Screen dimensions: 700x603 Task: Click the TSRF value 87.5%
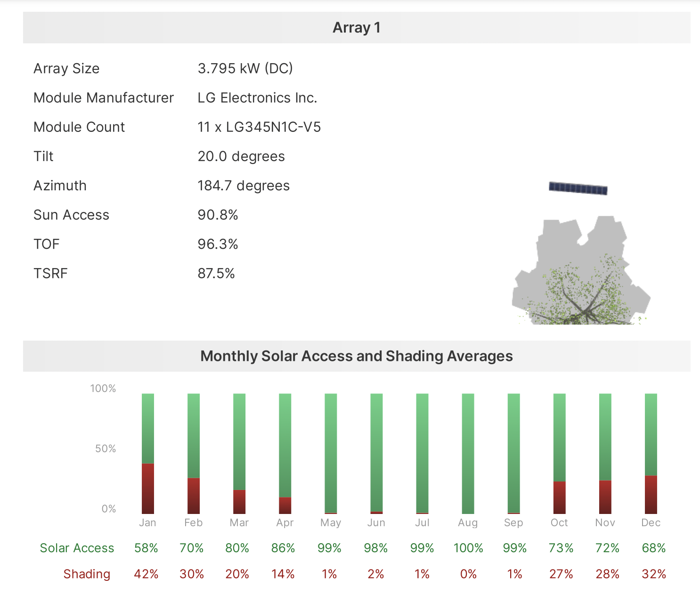(216, 273)
